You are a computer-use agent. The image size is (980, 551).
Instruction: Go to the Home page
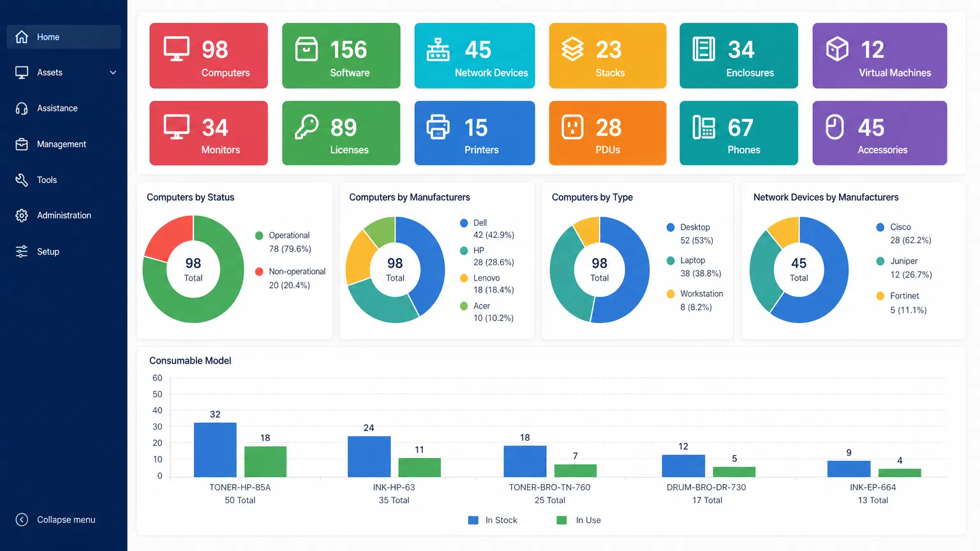(48, 37)
